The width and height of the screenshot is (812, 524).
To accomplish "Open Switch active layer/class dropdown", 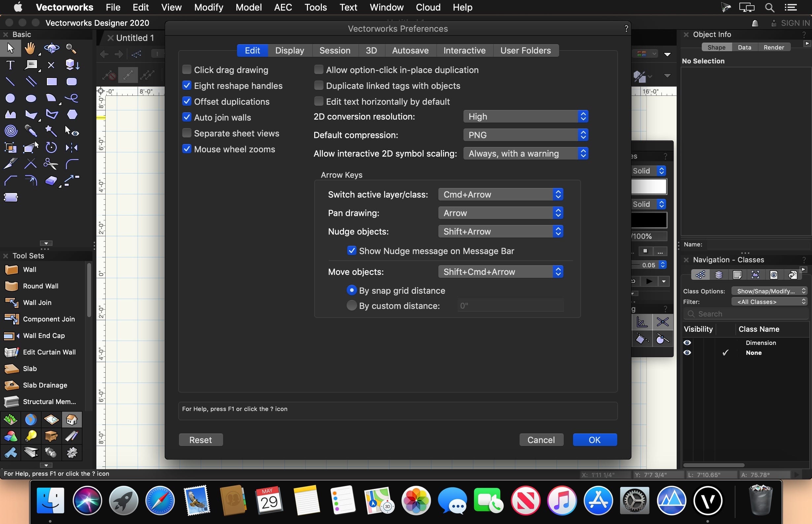I will click(x=500, y=194).
